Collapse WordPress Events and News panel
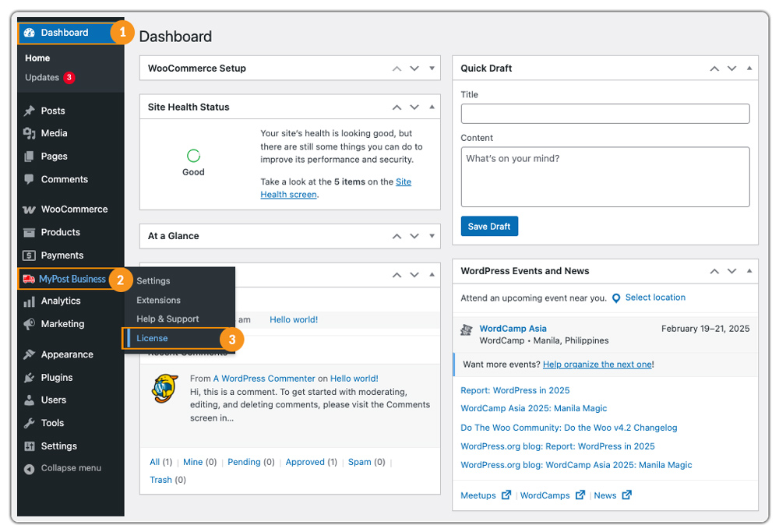779x532 pixels. point(749,271)
